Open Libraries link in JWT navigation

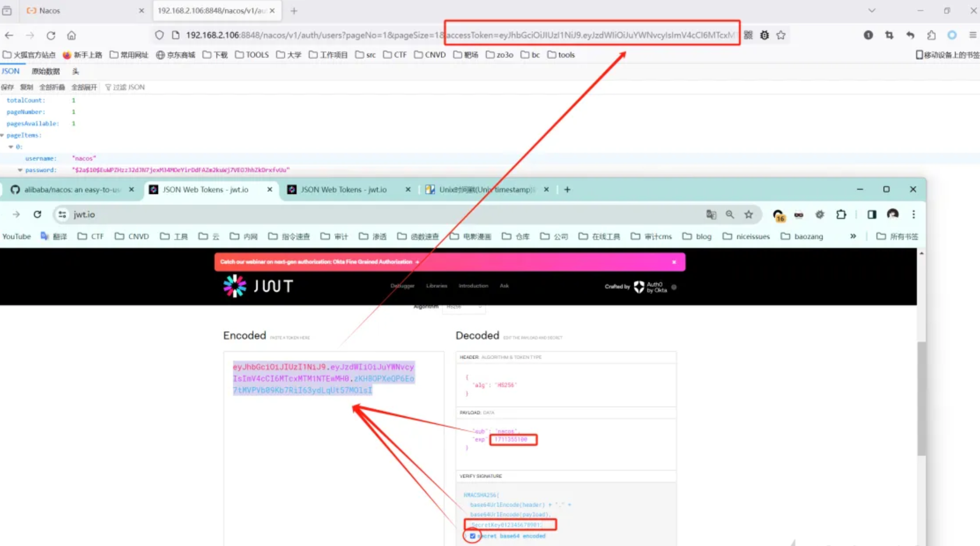436,286
